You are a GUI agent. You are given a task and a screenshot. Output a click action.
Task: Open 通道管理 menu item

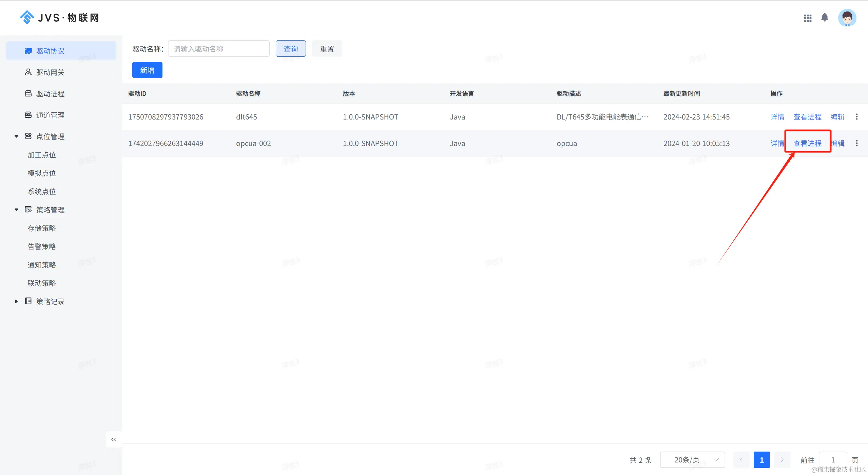[50, 115]
